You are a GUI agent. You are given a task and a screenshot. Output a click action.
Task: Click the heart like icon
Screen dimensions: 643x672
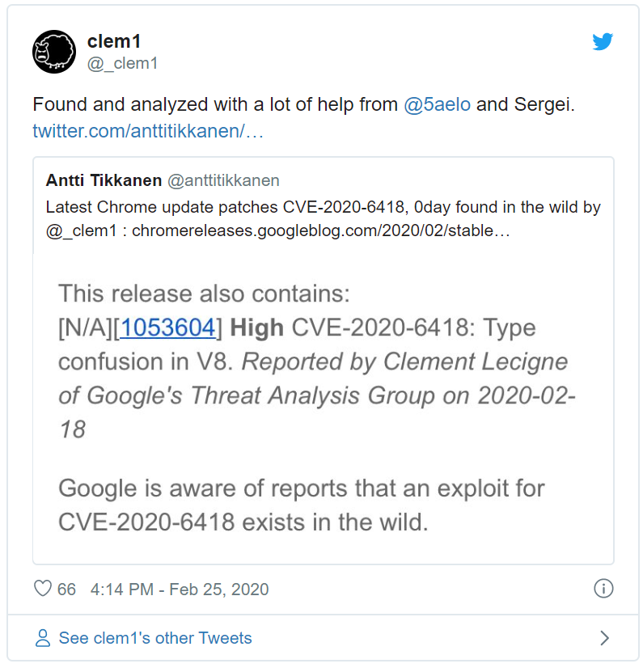click(43, 589)
